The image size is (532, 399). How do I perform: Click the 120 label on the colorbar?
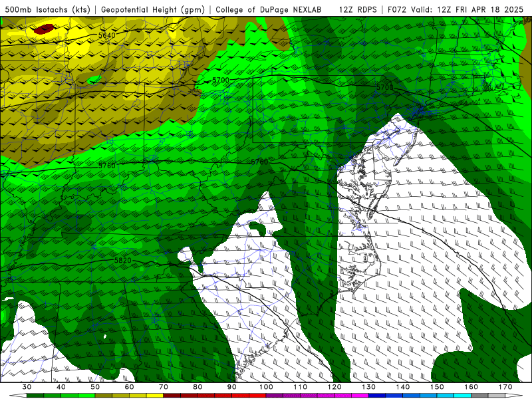pos(334,387)
